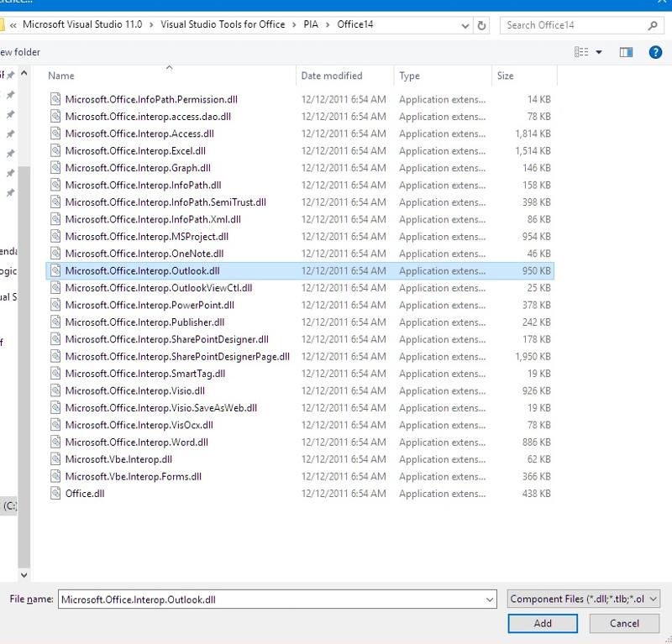Click the Cancel button
Screen dimensions: 672x644
(x=624, y=623)
